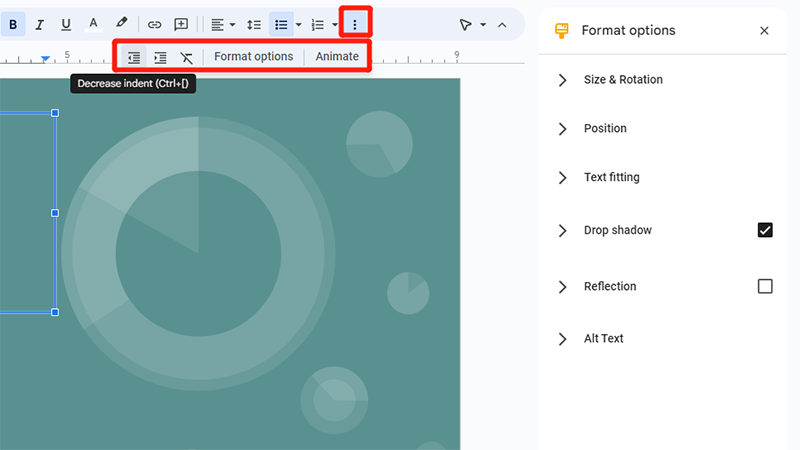Open the highlight color pen tool
800x450 pixels.
[121, 23]
